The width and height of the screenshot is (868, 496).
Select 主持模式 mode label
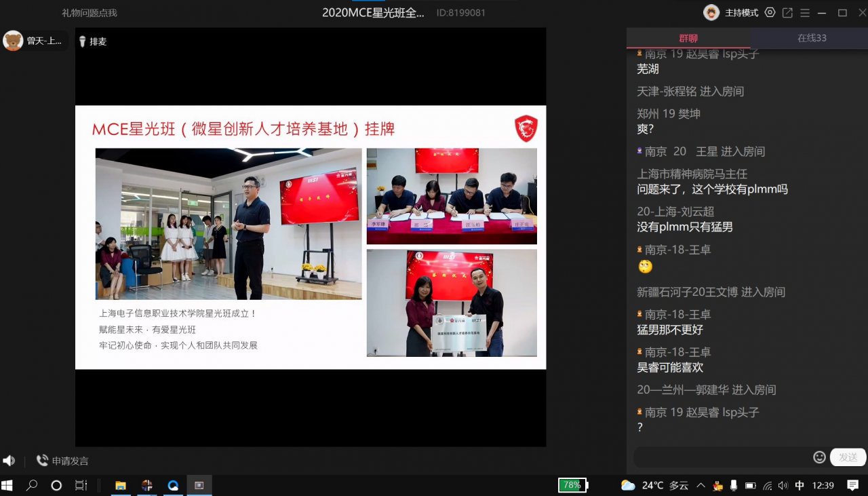click(741, 13)
